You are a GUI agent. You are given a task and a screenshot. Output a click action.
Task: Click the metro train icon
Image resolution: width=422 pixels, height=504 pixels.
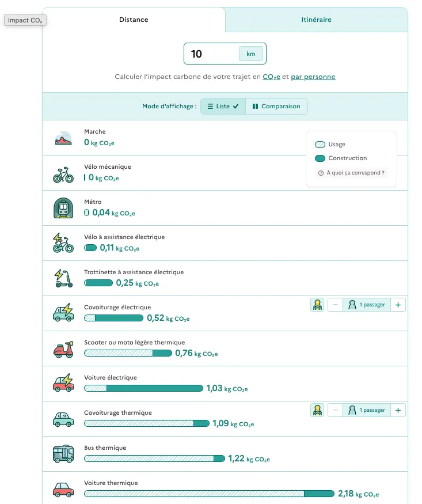[63, 208]
